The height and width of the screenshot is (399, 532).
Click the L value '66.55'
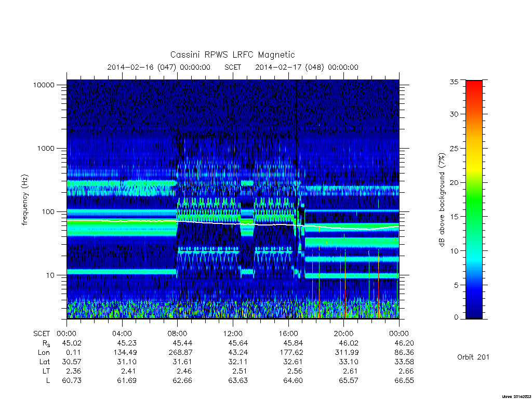click(404, 381)
